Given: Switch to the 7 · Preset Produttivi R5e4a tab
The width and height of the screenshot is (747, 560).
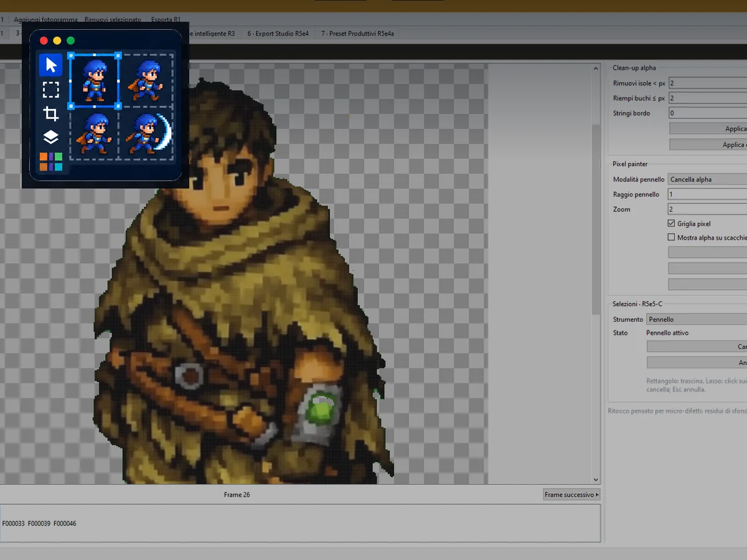Looking at the screenshot, I should [357, 34].
